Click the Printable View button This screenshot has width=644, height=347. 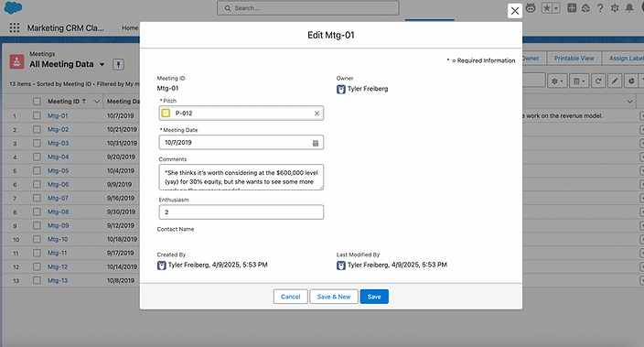574,59
